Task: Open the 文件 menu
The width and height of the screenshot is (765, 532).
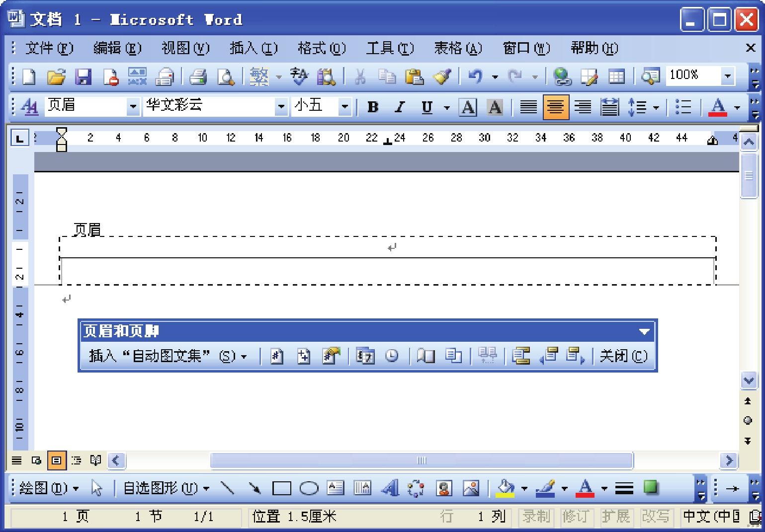Action: [x=49, y=48]
